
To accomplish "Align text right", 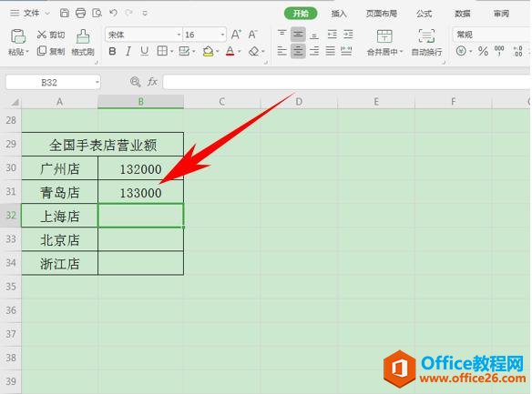I will click(x=314, y=51).
